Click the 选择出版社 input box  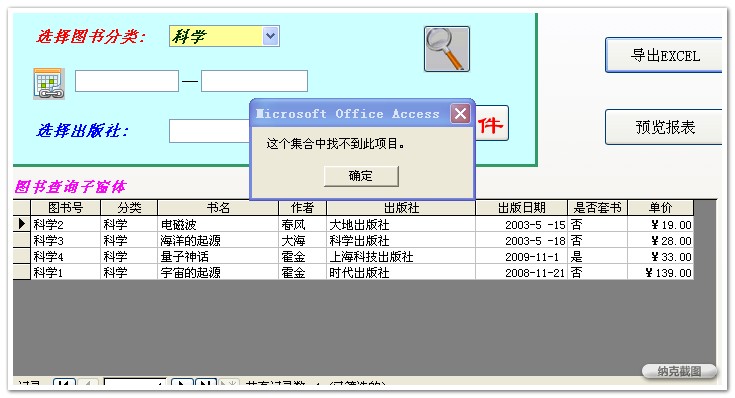click(210, 131)
